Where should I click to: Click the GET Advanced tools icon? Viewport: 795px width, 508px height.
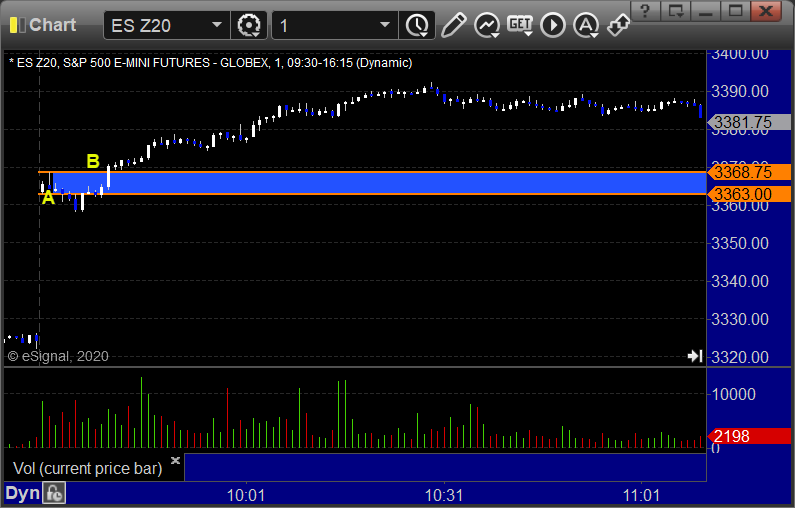[x=520, y=23]
